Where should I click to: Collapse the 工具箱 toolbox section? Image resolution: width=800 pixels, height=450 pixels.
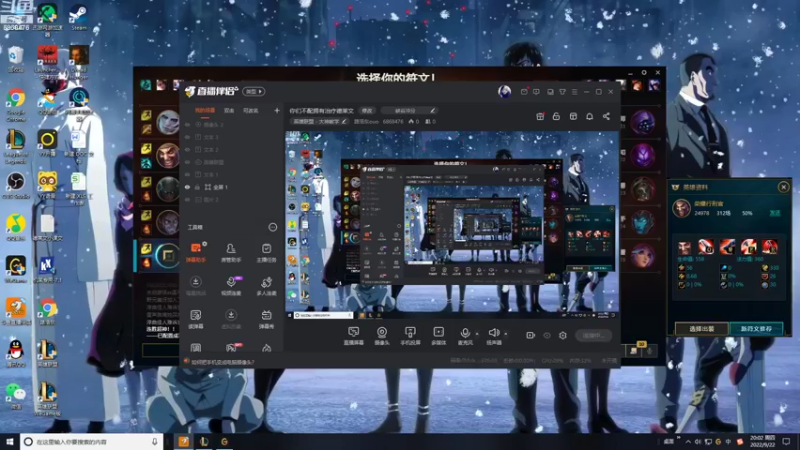[x=273, y=227]
